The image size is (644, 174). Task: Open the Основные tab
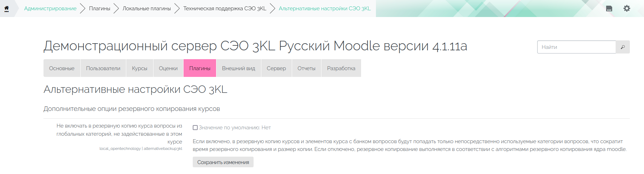point(62,68)
